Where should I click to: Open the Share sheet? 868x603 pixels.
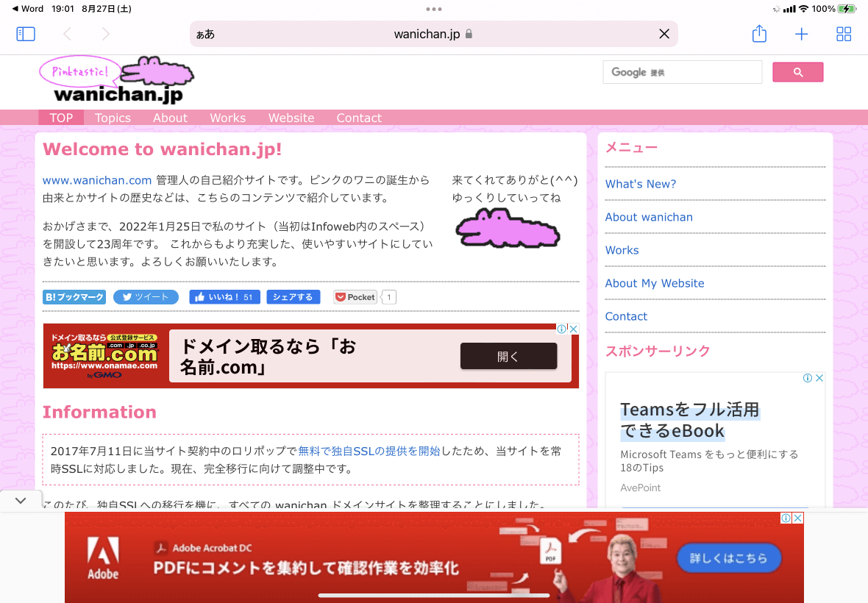click(759, 33)
